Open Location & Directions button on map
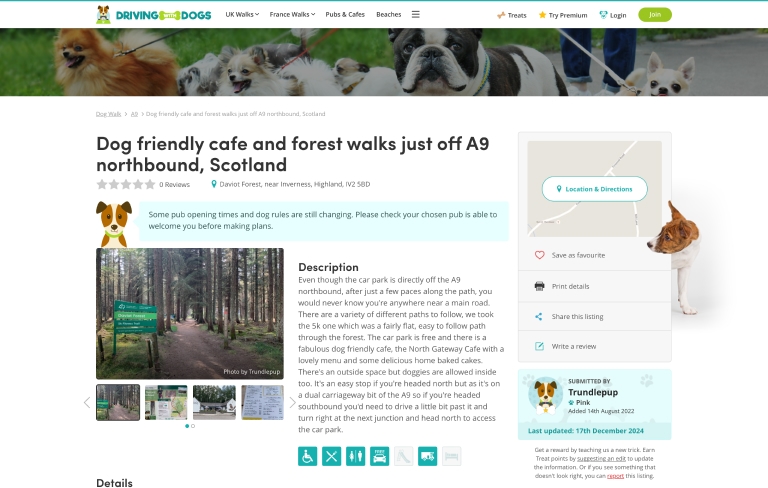 tap(594, 189)
